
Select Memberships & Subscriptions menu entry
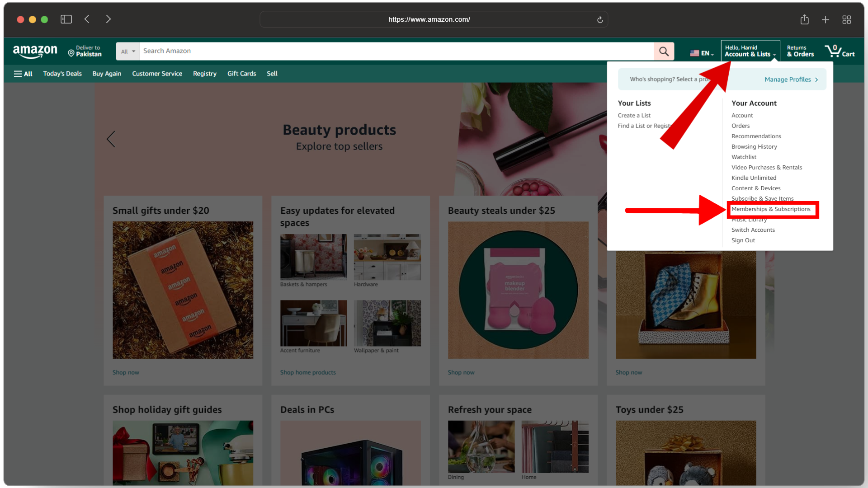[771, 209]
